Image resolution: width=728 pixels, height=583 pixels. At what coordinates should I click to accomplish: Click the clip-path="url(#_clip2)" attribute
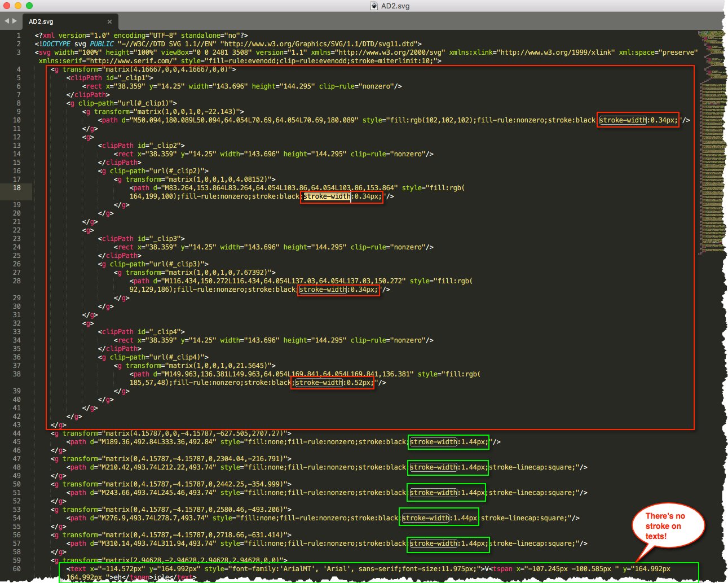point(157,171)
